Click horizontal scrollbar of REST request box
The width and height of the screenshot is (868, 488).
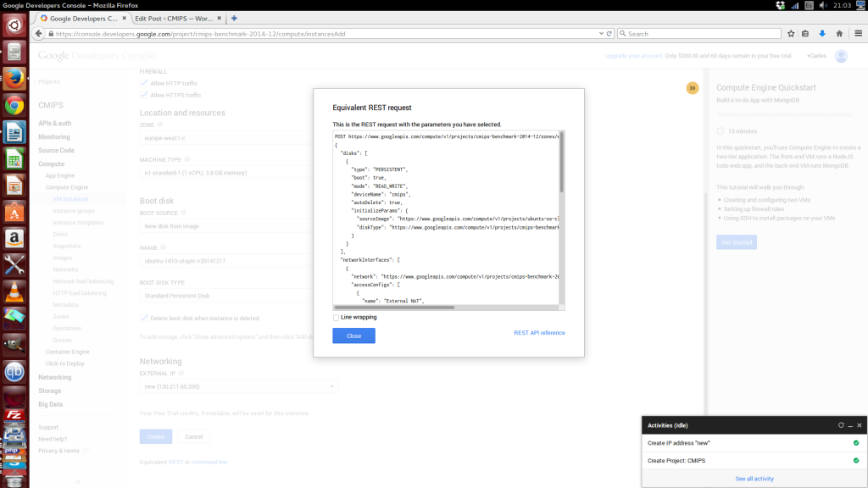click(x=394, y=307)
